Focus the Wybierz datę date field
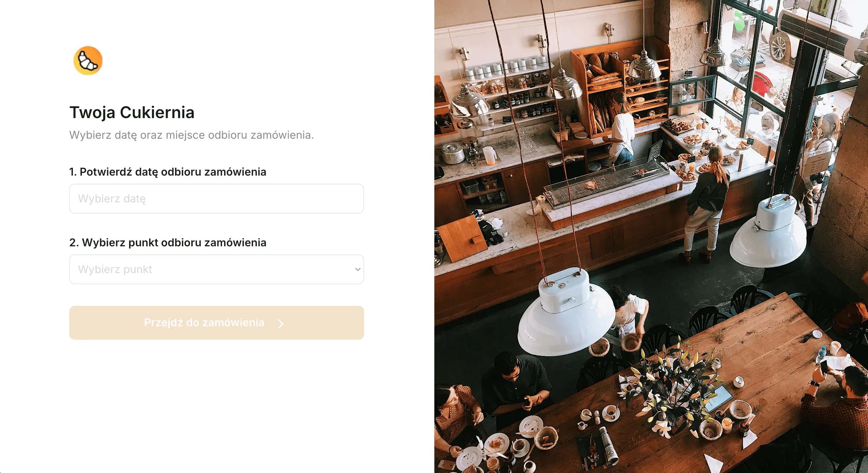Screen dimensions: 868x473 point(217,199)
